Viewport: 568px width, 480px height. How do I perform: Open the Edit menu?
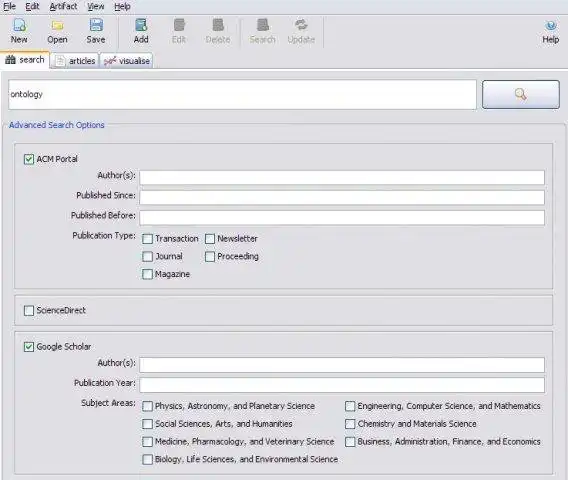[32, 7]
